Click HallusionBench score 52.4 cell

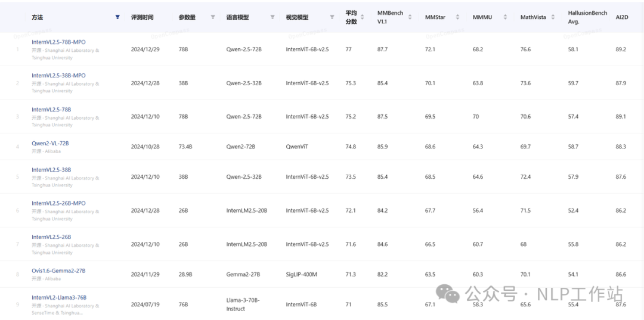(573, 210)
